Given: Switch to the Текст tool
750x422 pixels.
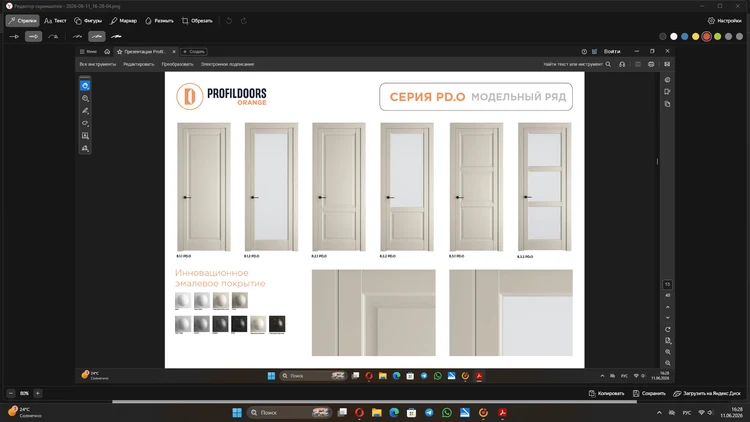Looking at the screenshot, I should tap(55, 21).
